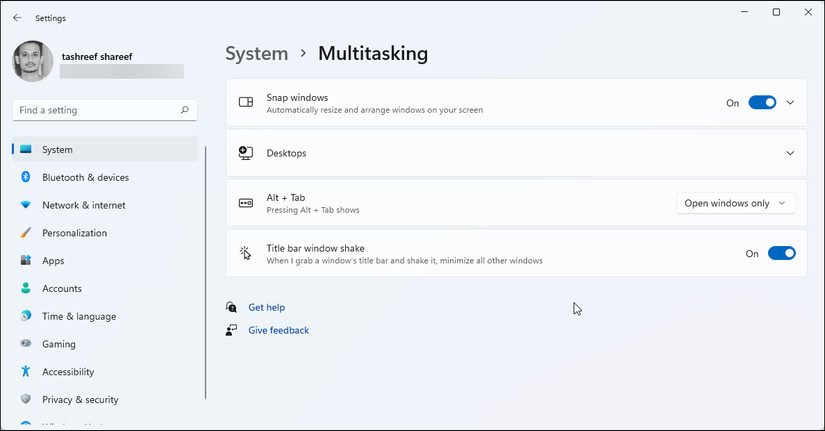The height and width of the screenshot is (431, 825).
Task: Expand the Desktops section
Action: [790, 153]
